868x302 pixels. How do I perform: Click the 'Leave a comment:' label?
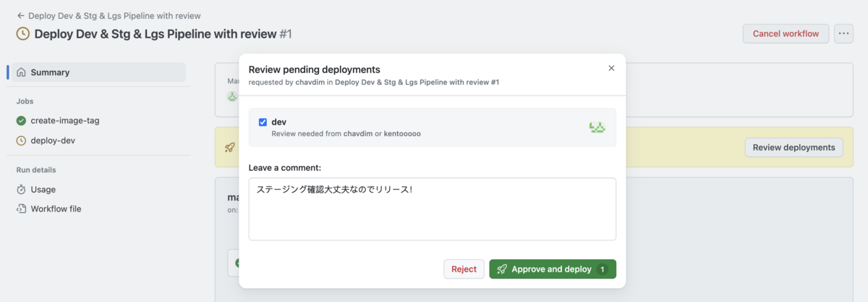point(285,167)
